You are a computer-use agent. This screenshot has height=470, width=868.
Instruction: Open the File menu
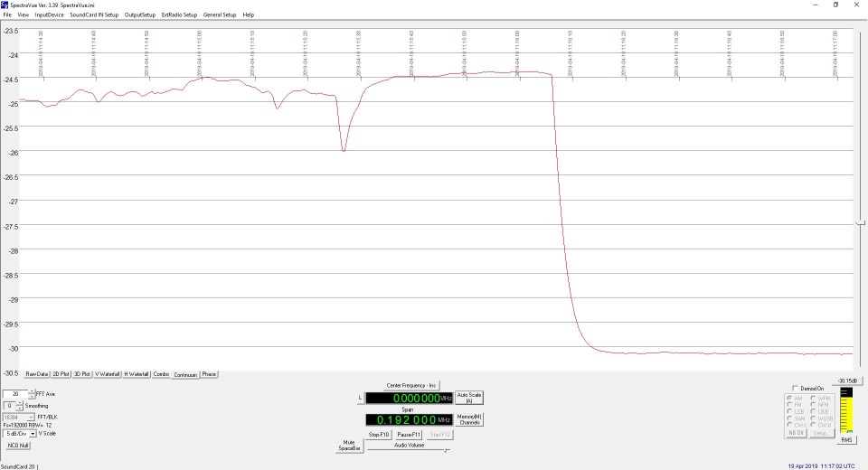(7, 15)
